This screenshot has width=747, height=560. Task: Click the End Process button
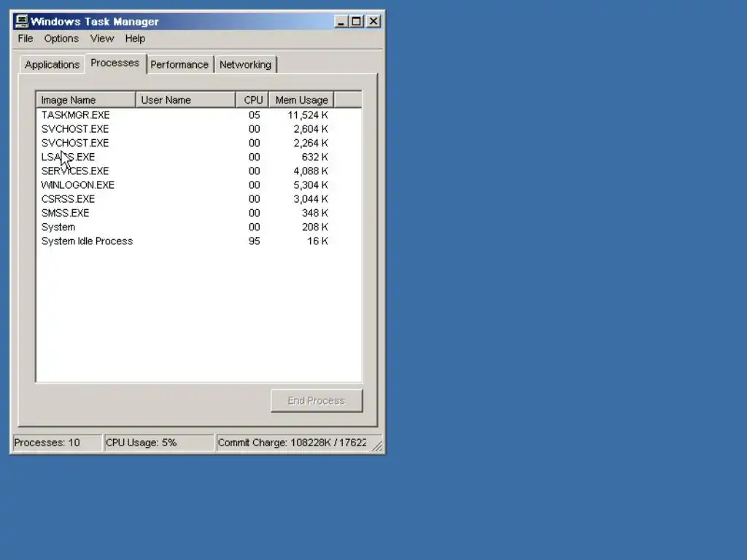click(x=317, y=401)
